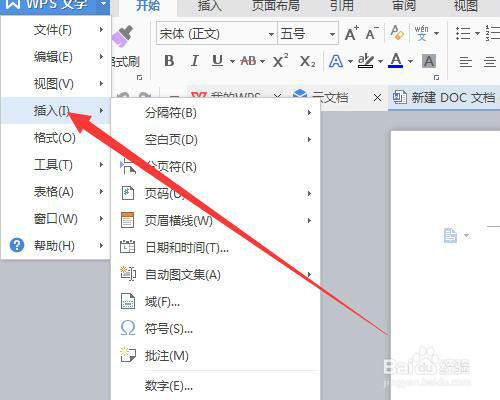The height and width of the screenshot is (400, 500).
Task: Open the 工具(T) menu
Action: [x=56, y=165]
